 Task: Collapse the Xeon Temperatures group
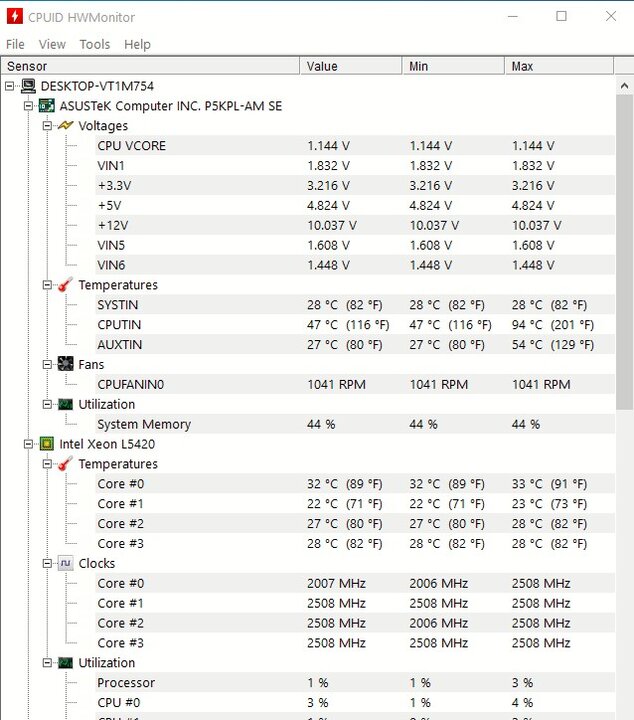47,464
